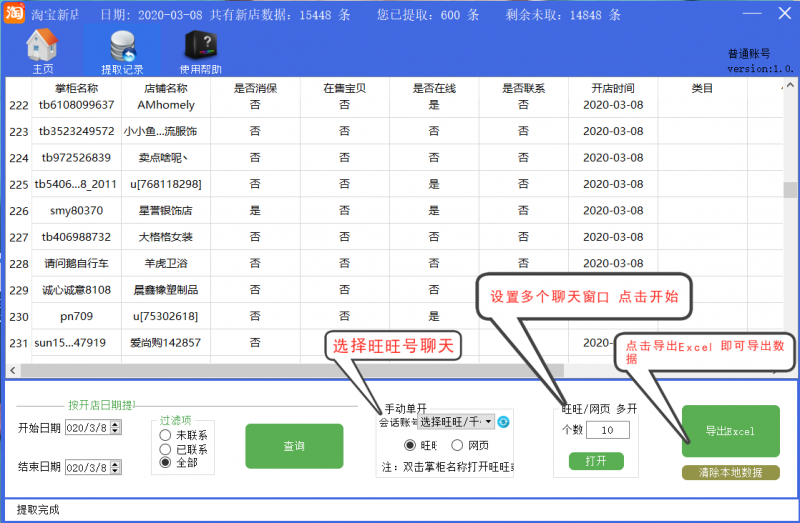This screenshot has width=800, height=523.
Task: Choose the 旺旺 radio option
Action: (x=410, y=445)
